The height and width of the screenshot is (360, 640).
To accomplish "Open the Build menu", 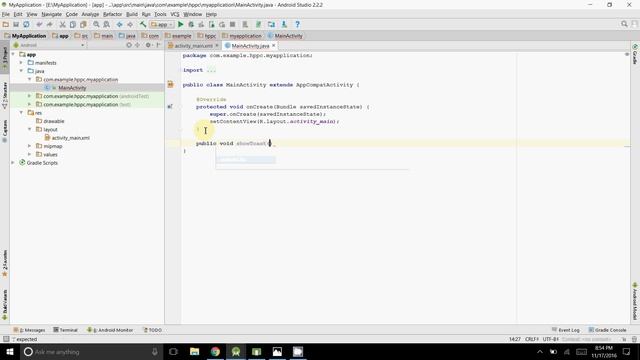I will click(x=131, y=14).
